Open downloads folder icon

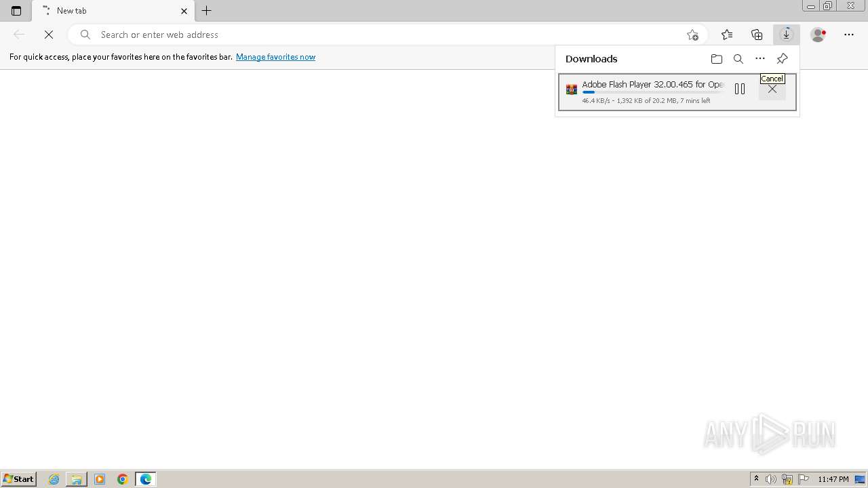(717, 59)
